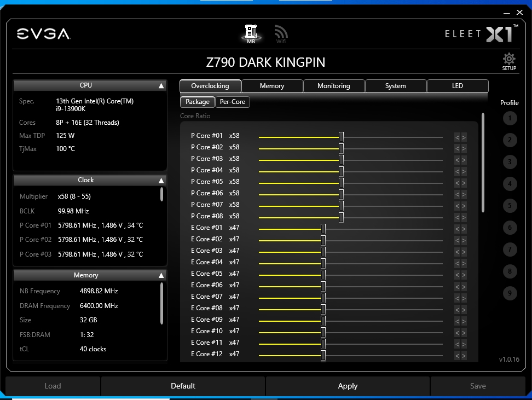This screenshot has width=532, height=400.
Task: Minimize the ELEET X1 window
Action: tap(507, 13)
